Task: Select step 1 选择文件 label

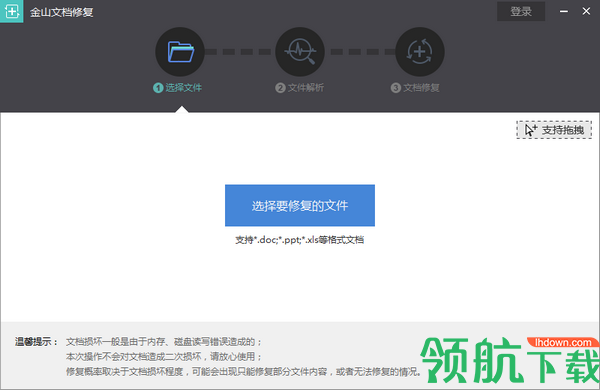Action: coord(178,88)
